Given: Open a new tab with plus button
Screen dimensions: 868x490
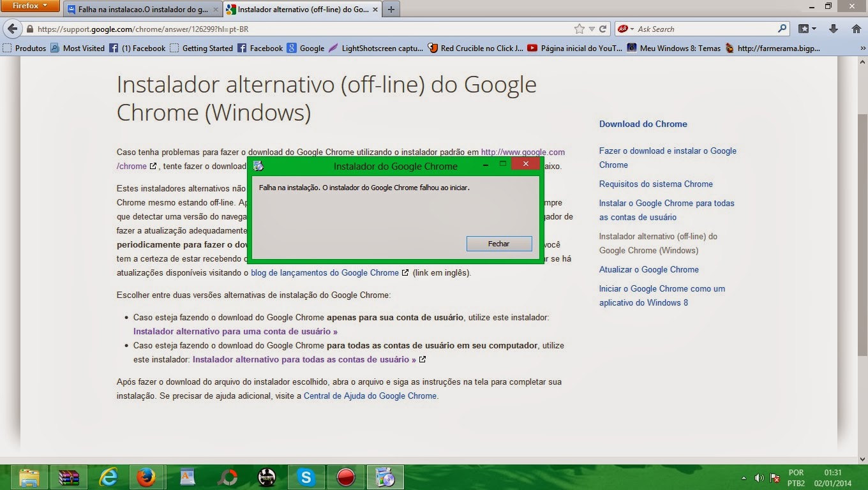Looking at the screenshot, I should click(391, 10).
